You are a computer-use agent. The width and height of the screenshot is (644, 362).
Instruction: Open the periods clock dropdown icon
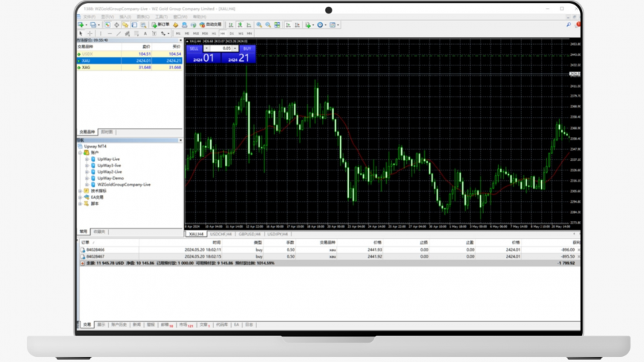321,25
